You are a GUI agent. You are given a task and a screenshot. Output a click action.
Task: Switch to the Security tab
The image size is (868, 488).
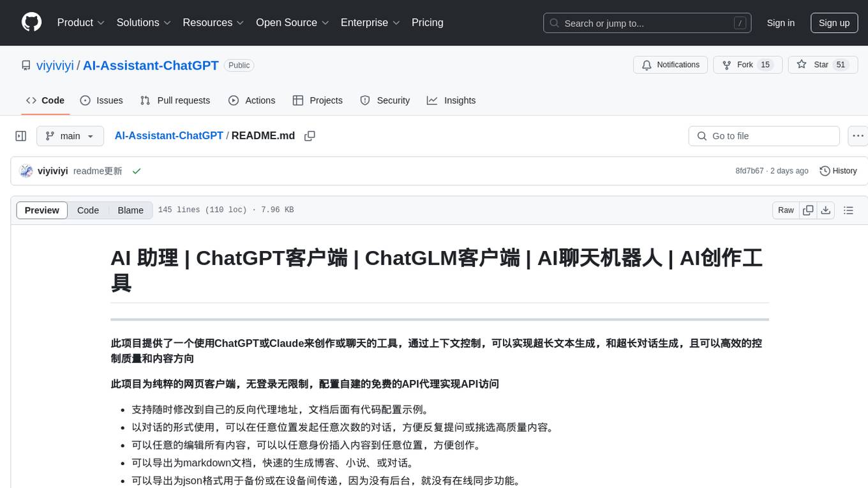tap(385, 100)
